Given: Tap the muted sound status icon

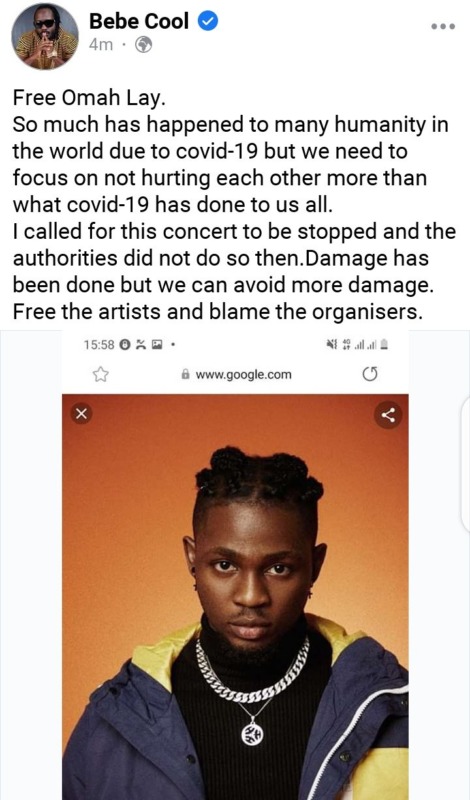Looking at the screenshot, I should tap(331, 344).
